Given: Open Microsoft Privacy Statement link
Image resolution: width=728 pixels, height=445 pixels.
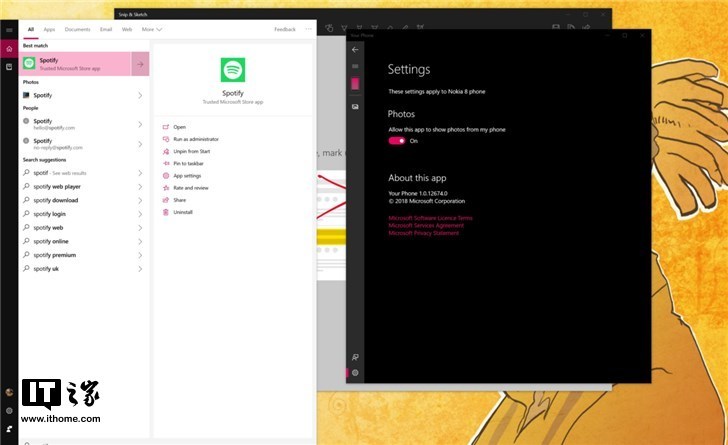Looking at the screenshot, I should point(424,233).
